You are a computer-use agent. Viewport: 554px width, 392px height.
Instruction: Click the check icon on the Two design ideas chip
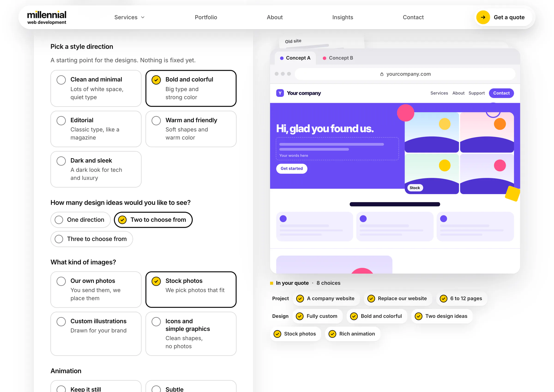coord(418,316)
